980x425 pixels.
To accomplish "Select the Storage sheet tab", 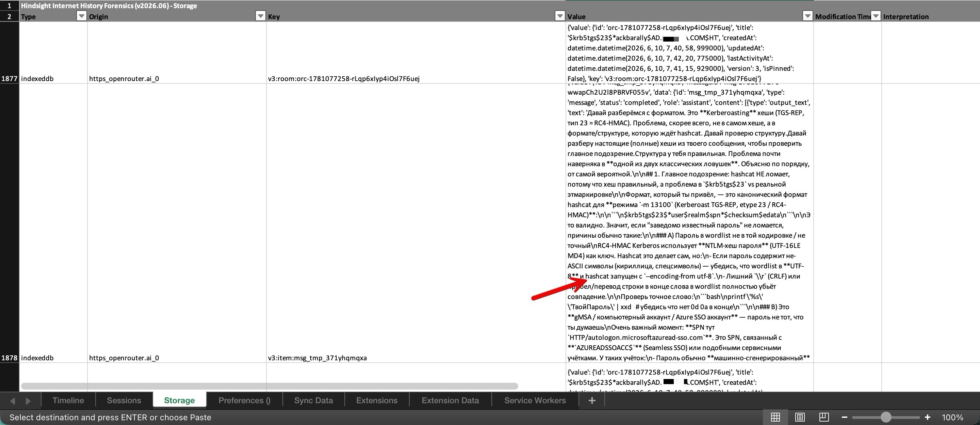I will 180,400.
